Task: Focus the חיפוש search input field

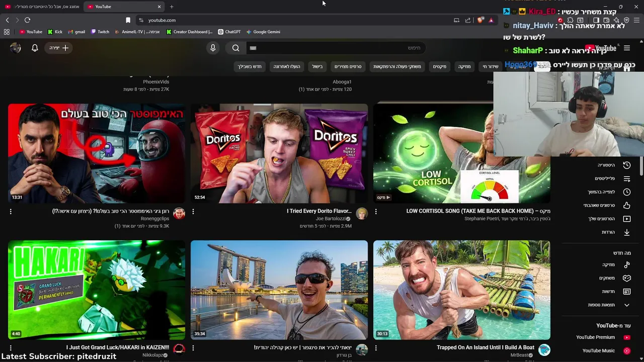Action: [337, 48]
